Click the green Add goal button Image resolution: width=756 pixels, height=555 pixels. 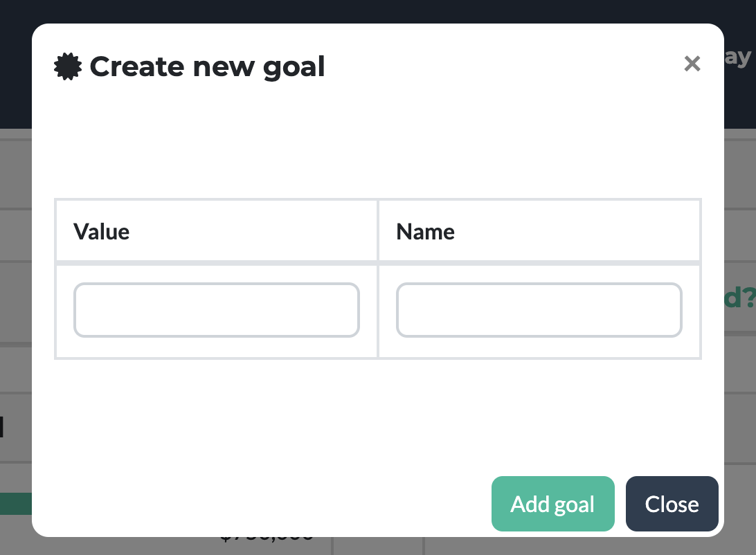coord(553,504)
